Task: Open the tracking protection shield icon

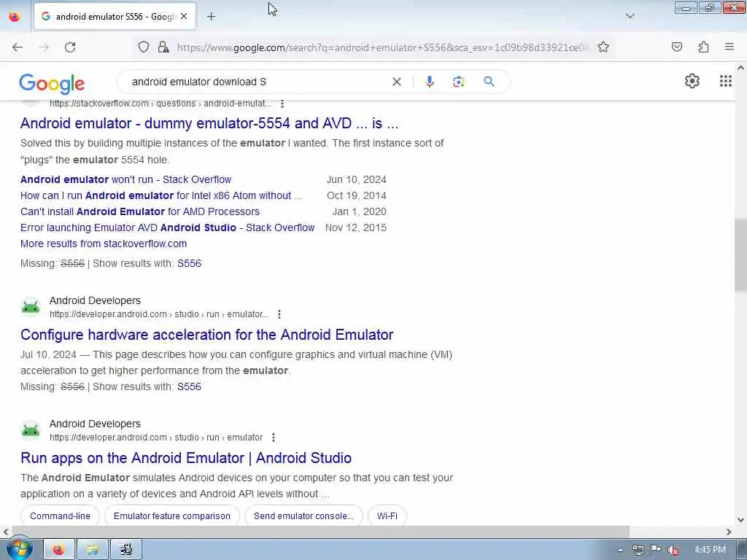Action: (x=144, y=47)
